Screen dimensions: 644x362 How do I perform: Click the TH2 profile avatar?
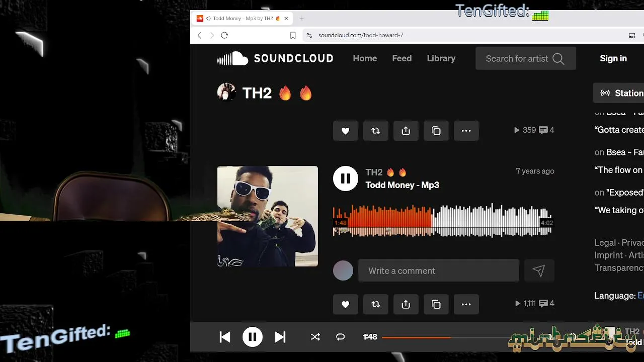[x=226, y=93]
